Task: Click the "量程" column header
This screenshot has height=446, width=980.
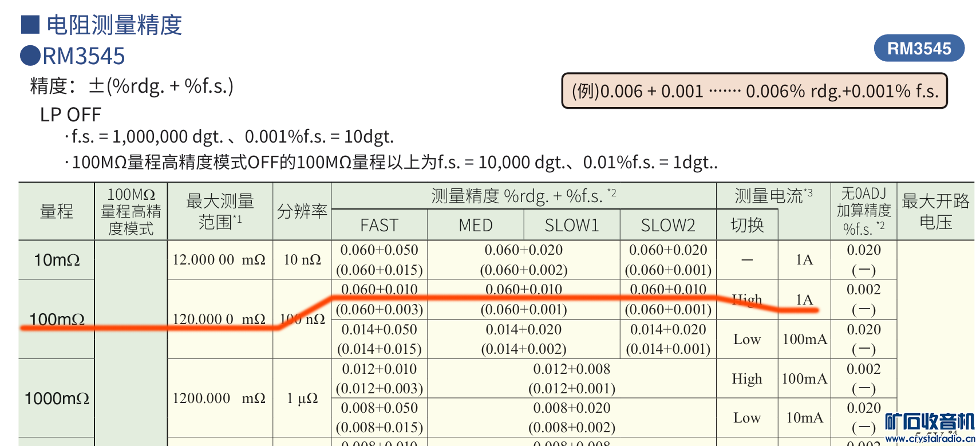Action: [x=57, y=211]
